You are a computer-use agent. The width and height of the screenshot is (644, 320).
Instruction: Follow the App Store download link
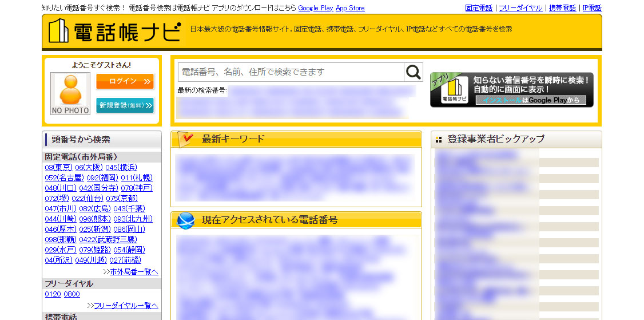click(350, 8)
